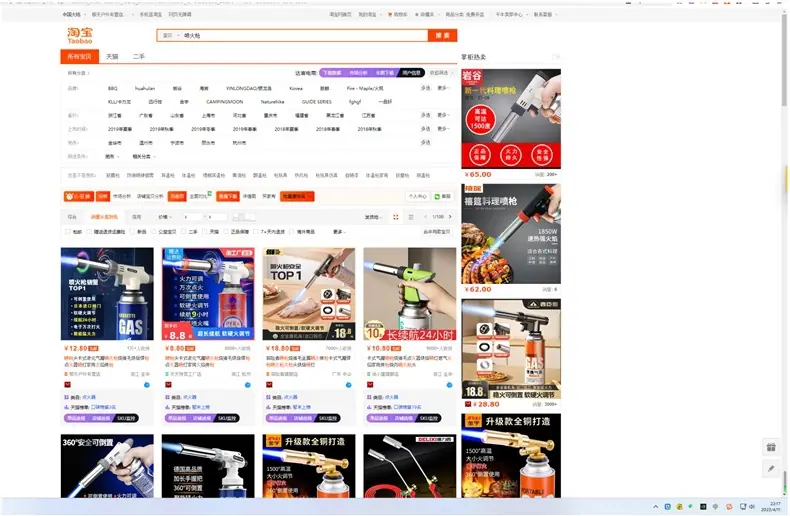
Task: Tick the 天猫 filter checkbox
Action: tap(205, 232)
